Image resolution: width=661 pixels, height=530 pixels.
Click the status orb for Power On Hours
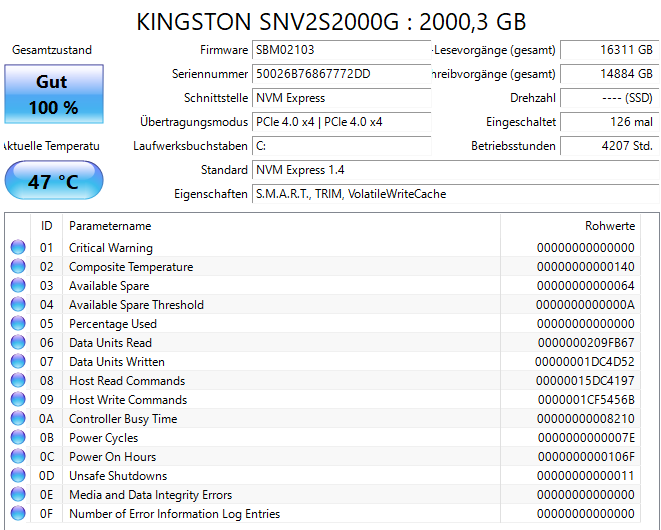18,456
